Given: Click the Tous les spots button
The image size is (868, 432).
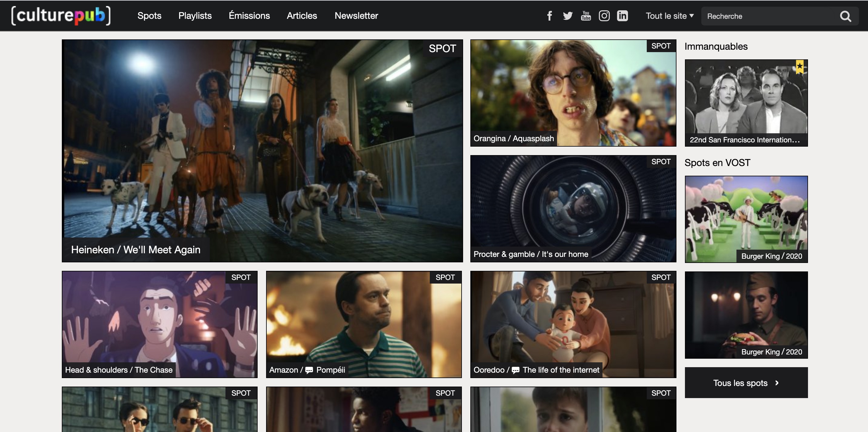Looking at the screenshot, I should 746,383.
